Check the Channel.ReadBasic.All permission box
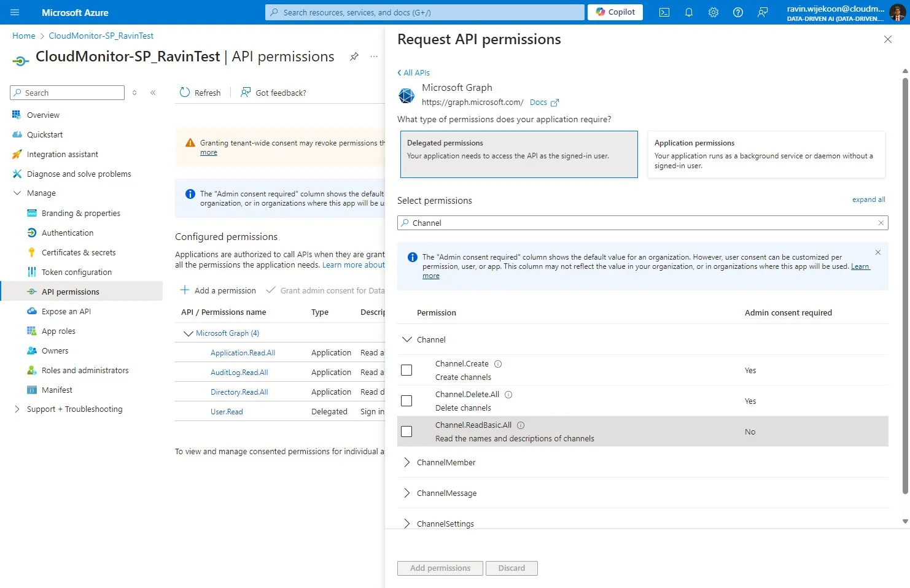 point(406,431)
